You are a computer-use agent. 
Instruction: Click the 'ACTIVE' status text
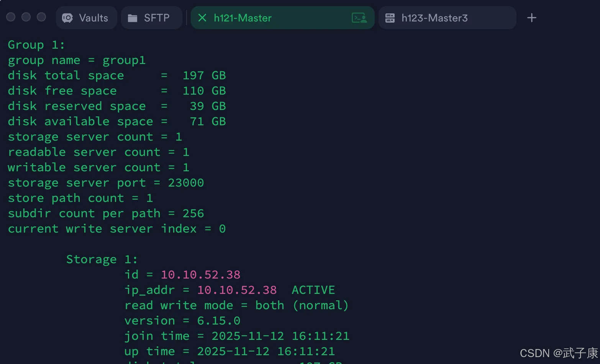pyautogui.click(x=313, y=290)
